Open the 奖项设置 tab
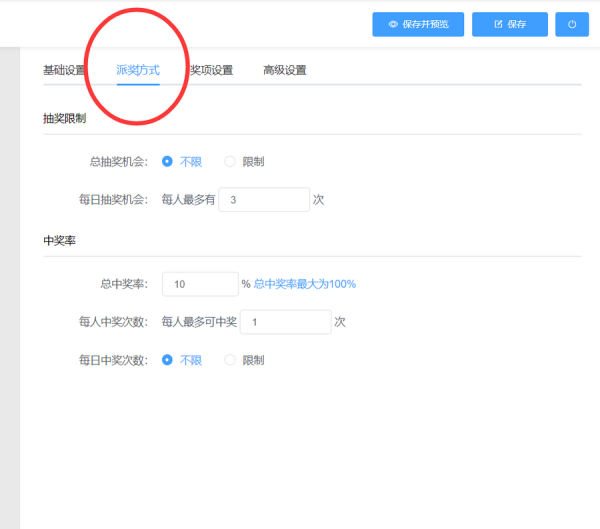 [212, 70]
